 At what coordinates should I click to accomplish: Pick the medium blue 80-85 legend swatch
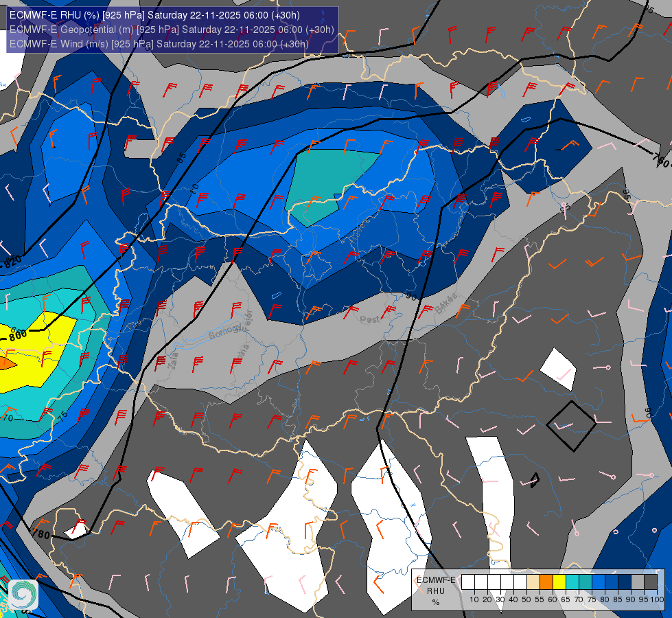pos(612,582)
